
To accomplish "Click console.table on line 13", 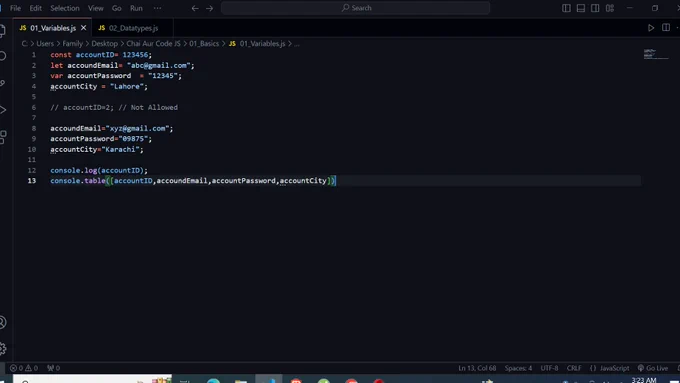I will 78,181.
